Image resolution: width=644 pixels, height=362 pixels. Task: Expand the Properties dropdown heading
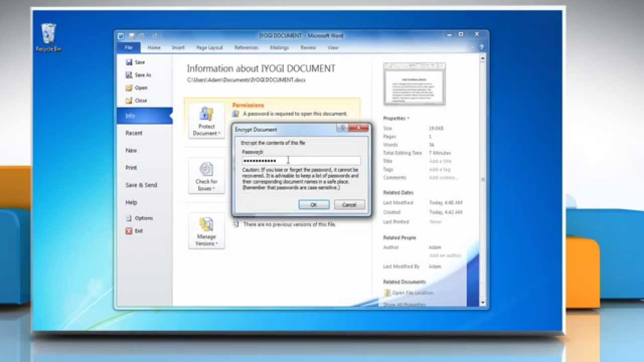click(x=396, y=118)
